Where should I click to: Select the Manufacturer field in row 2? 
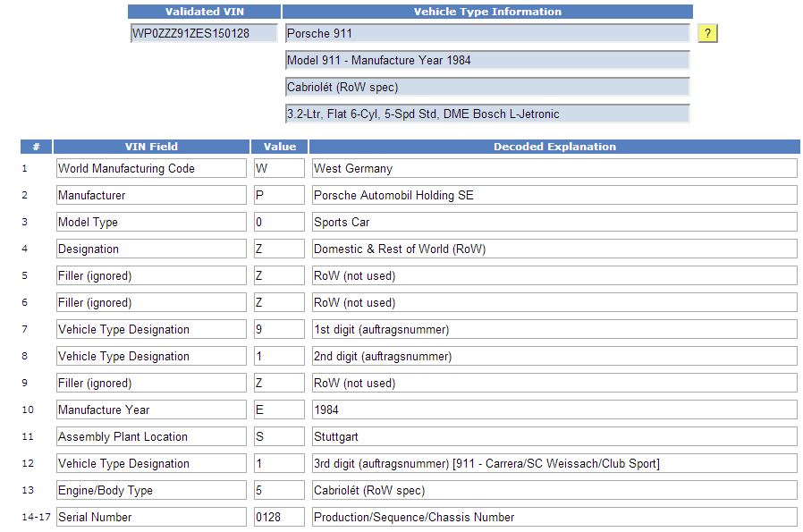(151, 195)
